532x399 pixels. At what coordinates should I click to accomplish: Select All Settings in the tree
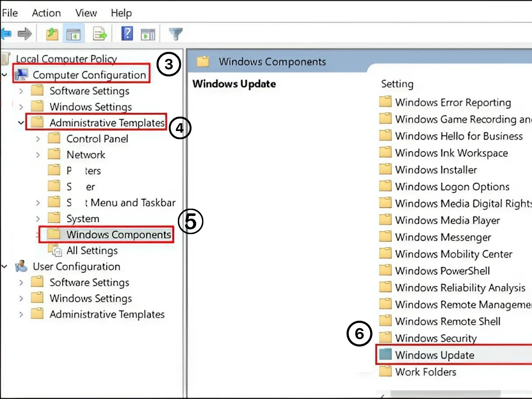point(92,250)
